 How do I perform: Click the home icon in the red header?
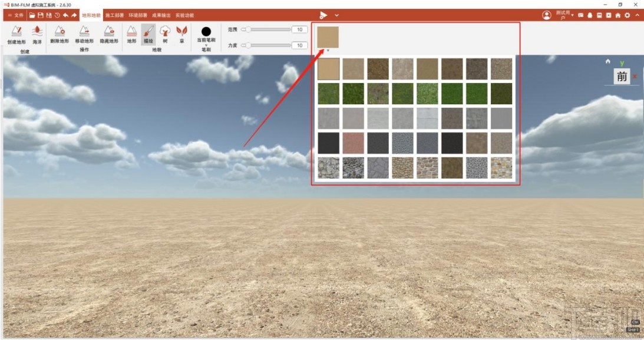(617, 15)
